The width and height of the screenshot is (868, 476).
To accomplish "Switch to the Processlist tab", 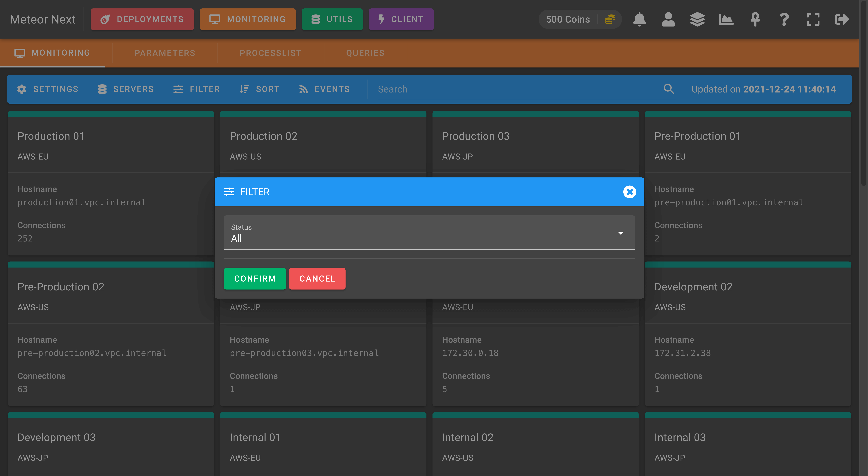I will coord(271,53).
